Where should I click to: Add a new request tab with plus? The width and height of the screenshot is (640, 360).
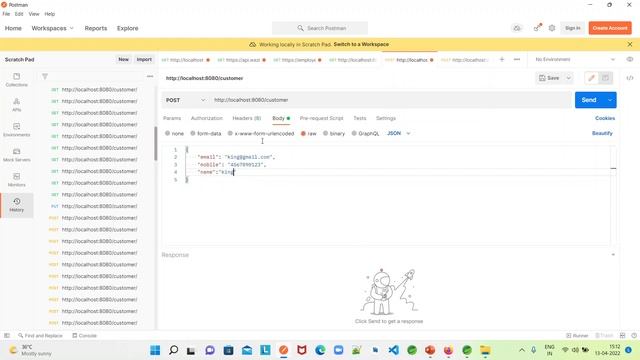(502, 60)
